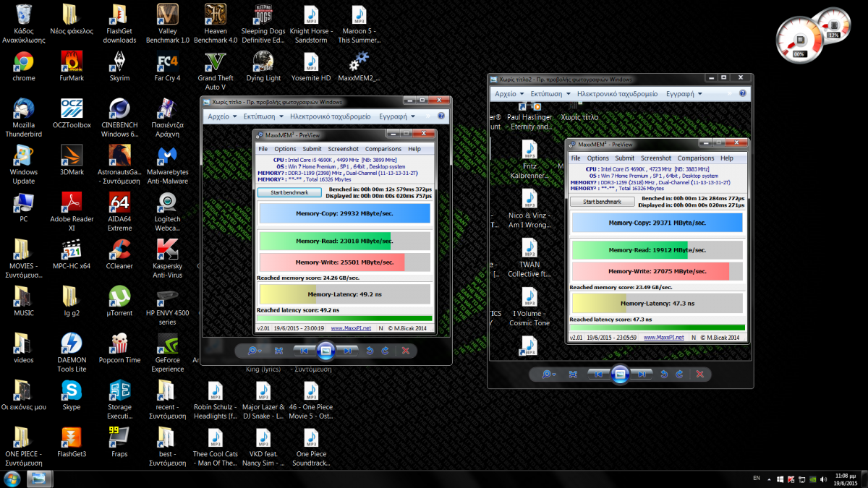Open Adobe Reader XI icon

tap(72, 212)
